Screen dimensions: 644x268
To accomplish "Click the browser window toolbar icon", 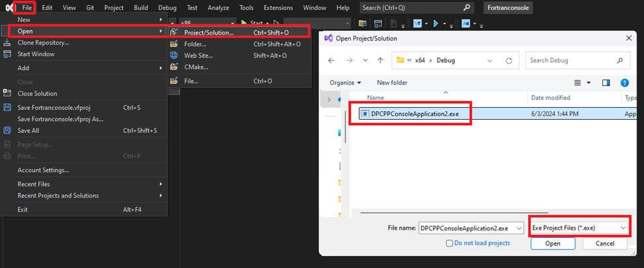I will pyautogui.click(x=378, y=23).
